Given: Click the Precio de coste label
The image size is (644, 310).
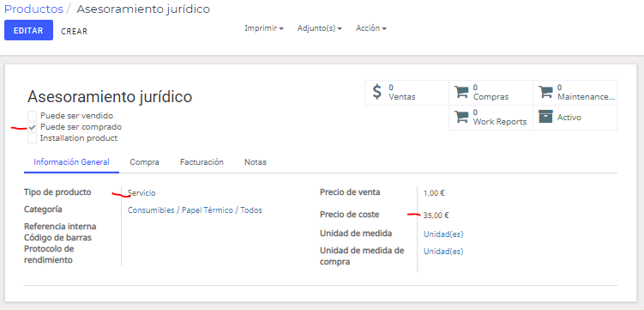Looking at the screenshot, I should tap(350, 214).
